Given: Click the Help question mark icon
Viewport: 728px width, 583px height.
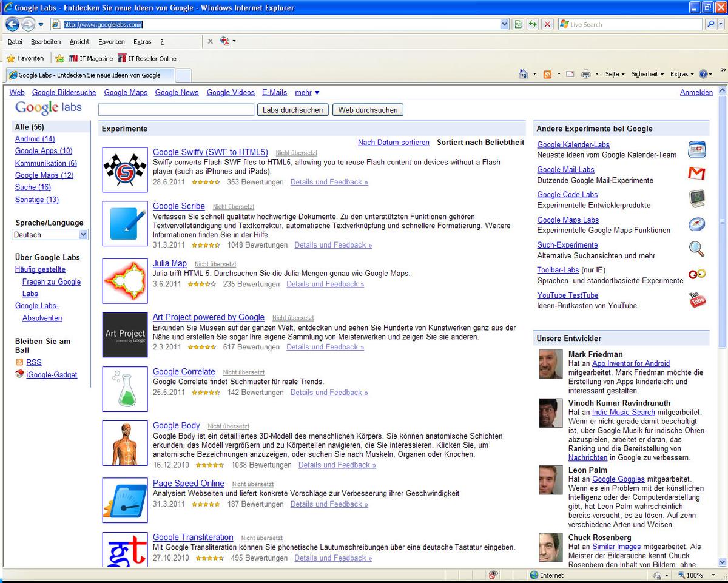Looking at the screenshot, I should (704, 74).
